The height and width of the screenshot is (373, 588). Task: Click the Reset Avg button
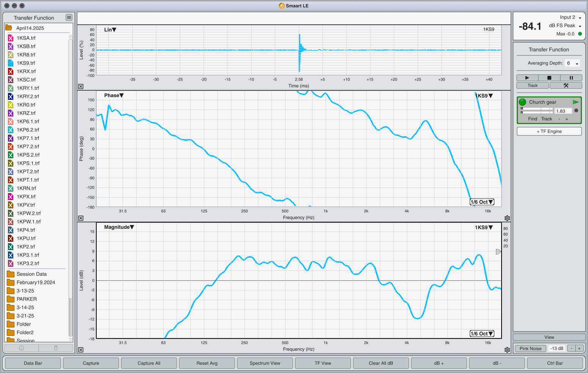pos(207,363)
